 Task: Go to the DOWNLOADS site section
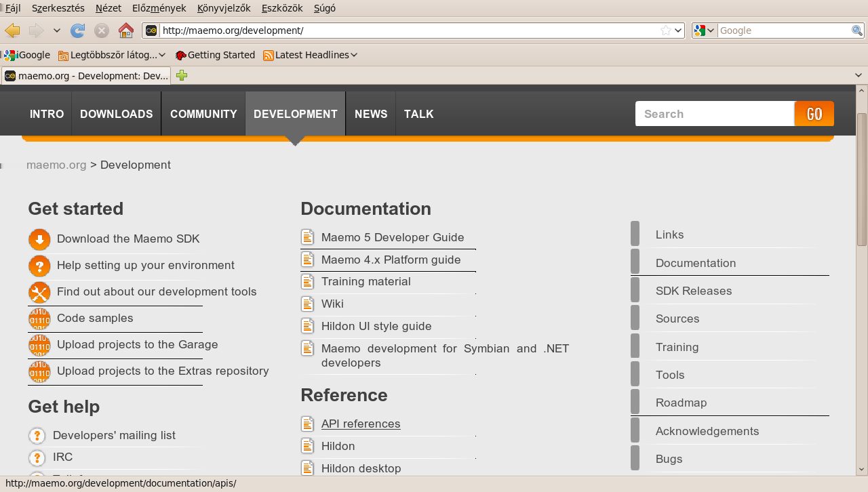(x=117, y=114)
